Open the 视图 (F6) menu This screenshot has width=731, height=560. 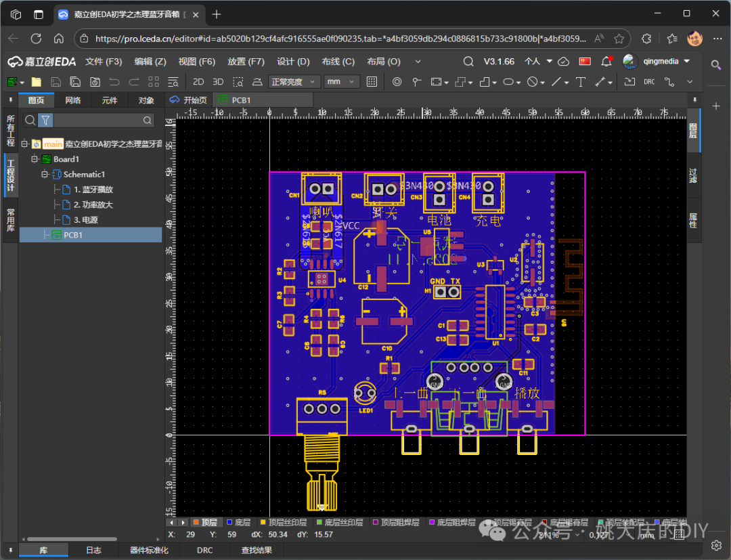197,62
